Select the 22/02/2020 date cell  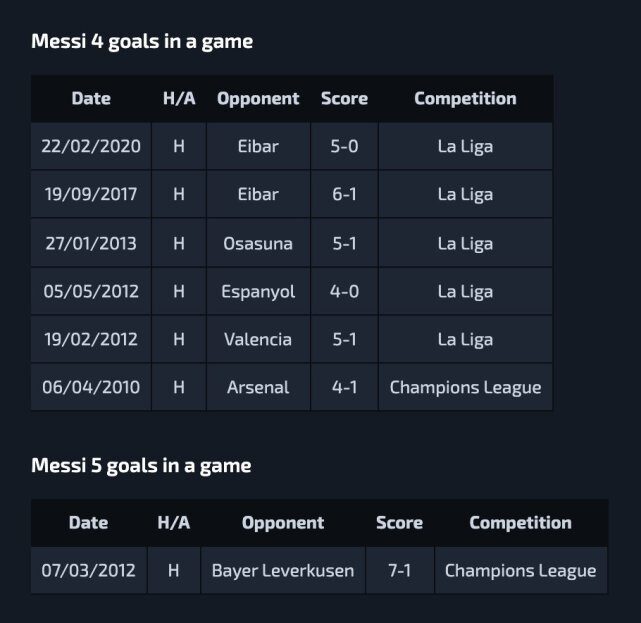[x=91, y=147]
